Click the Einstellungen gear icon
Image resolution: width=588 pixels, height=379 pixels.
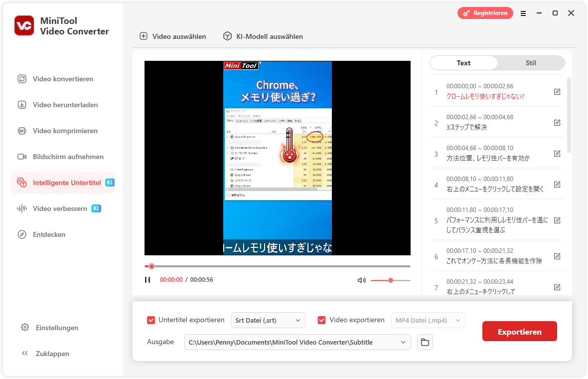point(25,327)
